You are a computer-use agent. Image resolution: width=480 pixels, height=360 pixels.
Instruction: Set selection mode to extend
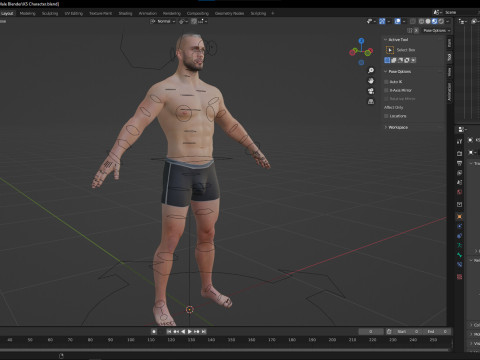pos(394,60)
